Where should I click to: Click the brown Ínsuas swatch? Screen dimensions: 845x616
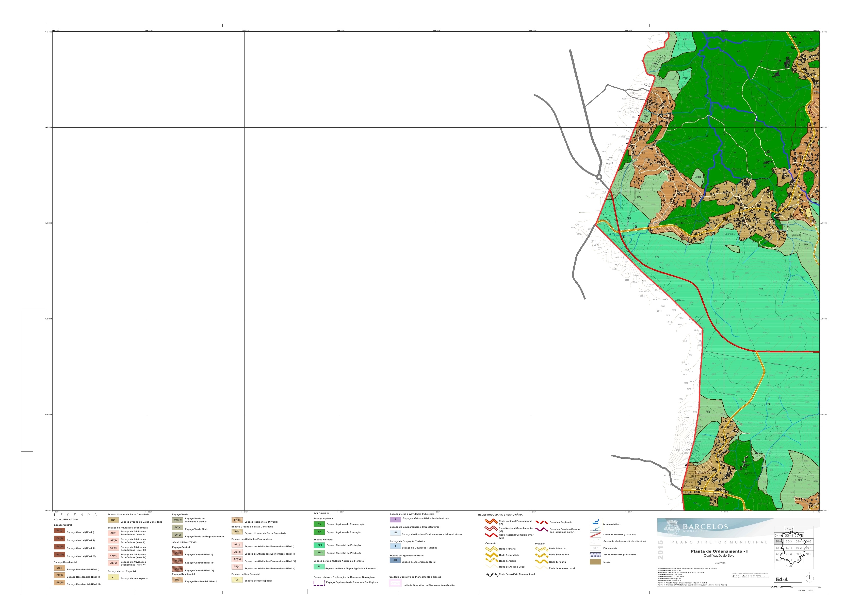tap(595, 562)
